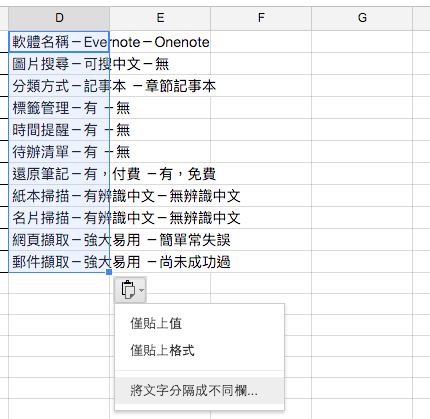
Task: Click the paste options clipboard icon
Action: tap(128, 289)
